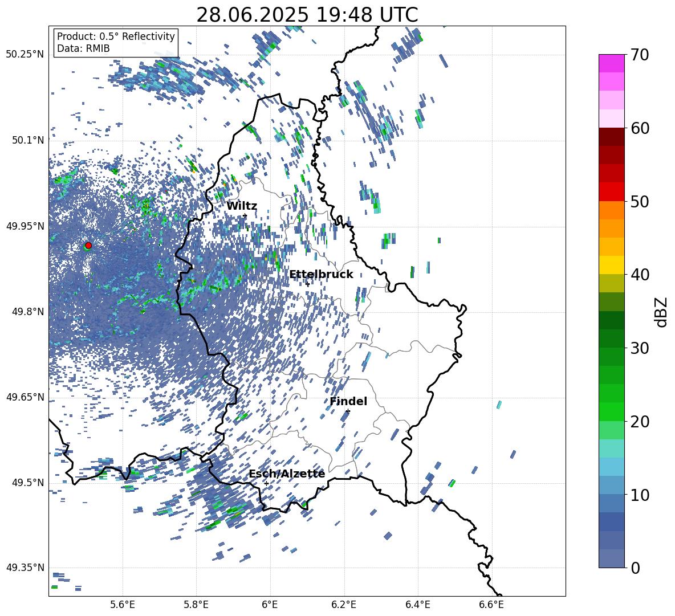Click the 49.5°N latitude tick label

[28, 483]
